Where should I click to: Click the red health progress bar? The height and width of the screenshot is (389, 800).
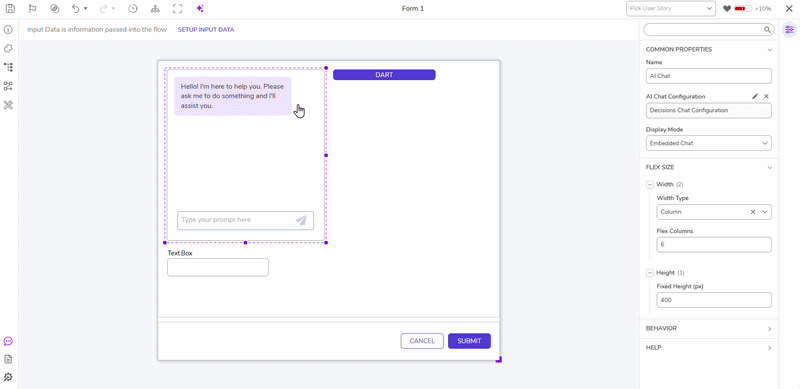click(743, 9)
